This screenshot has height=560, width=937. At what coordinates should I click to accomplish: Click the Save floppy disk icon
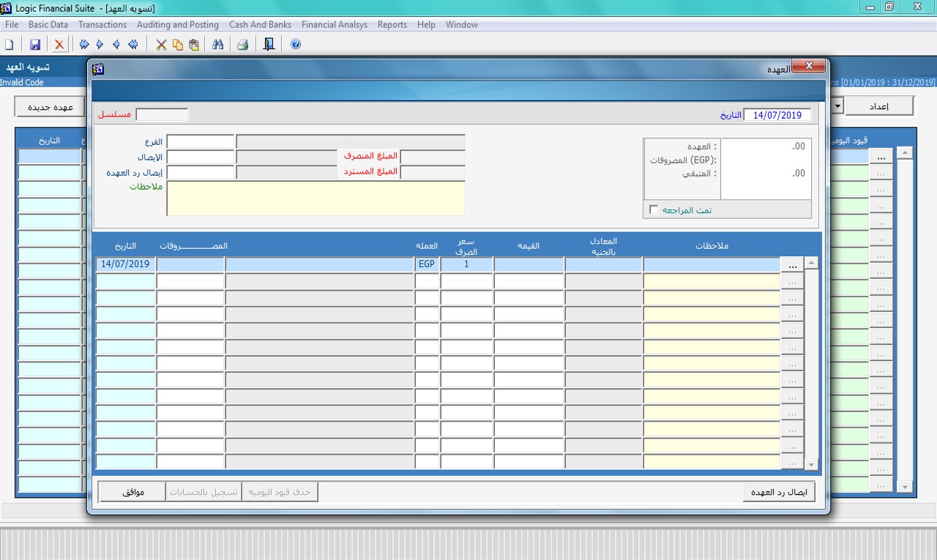coord(34,45)
